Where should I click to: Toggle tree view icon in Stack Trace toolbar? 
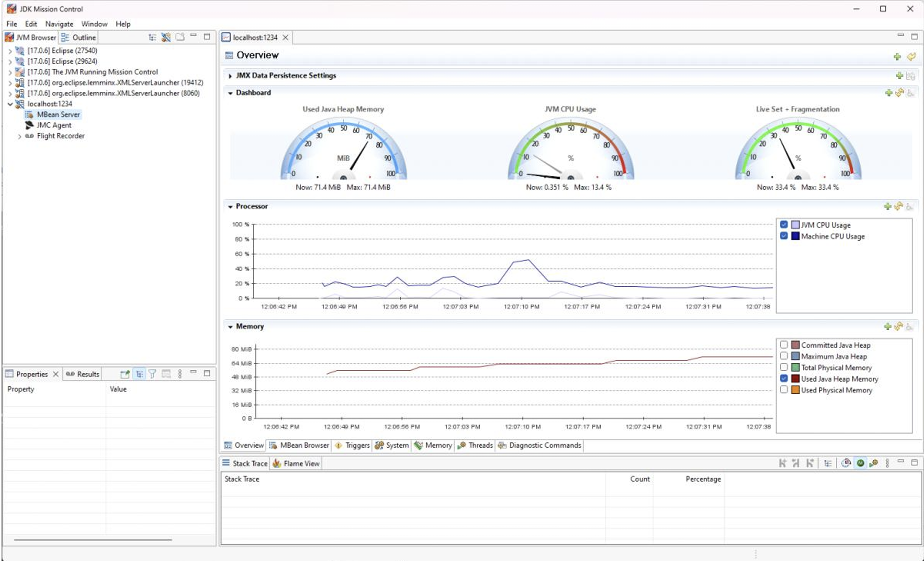pyautogui.click(x=828, y=464)
